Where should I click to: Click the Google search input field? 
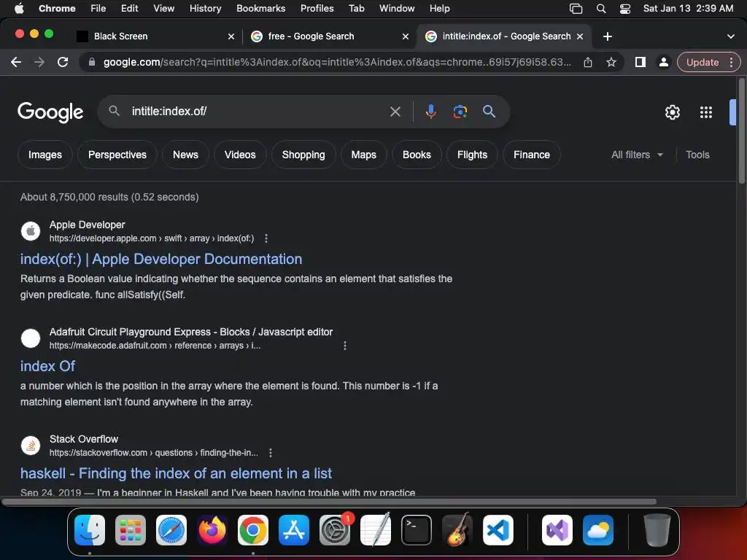pos(258,112)
